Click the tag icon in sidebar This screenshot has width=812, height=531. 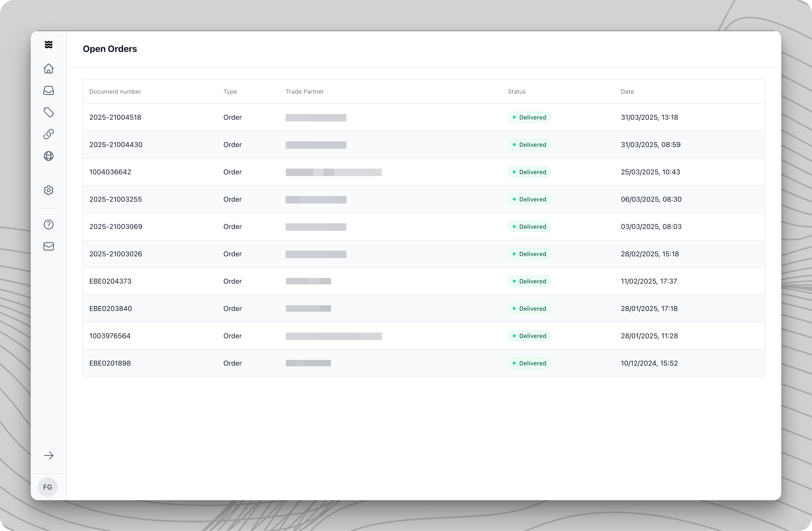point(48,112)
